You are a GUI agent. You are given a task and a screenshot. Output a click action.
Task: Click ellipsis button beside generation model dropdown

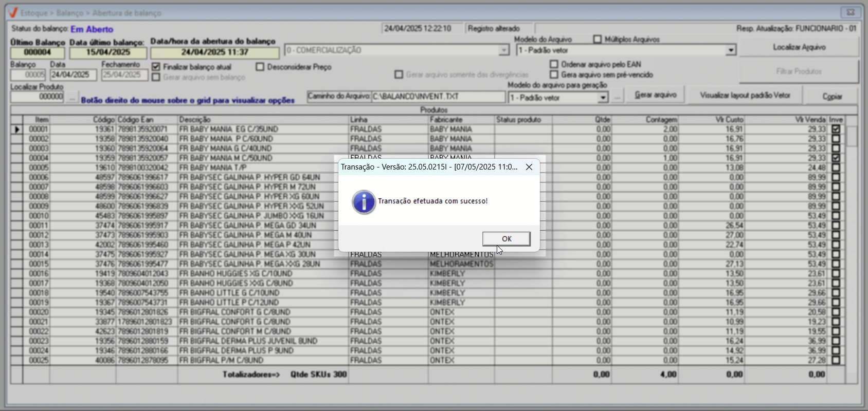click(617, 97)
